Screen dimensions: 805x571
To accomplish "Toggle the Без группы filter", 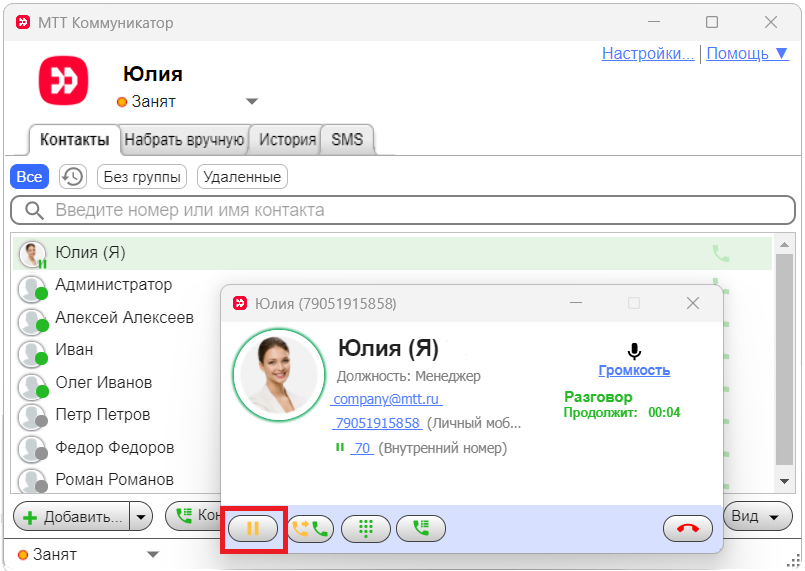I will tap(143, 177).
